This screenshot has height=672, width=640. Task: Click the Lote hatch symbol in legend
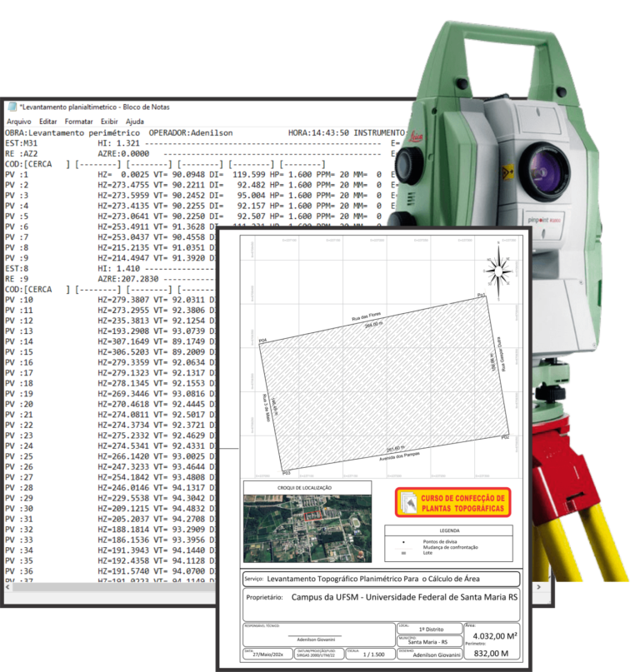point(404,551)
